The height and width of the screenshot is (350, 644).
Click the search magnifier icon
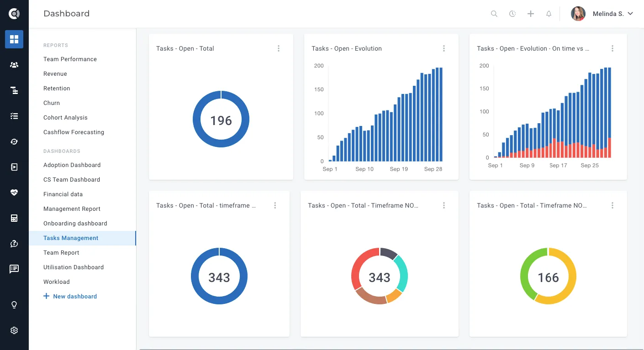(x=494, y=14)
